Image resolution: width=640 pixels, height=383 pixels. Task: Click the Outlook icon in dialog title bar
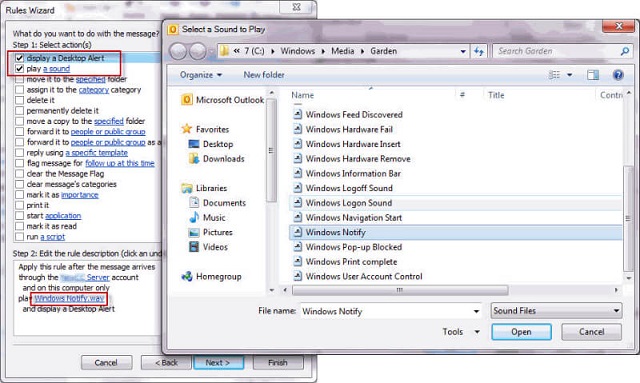point(173,29)
